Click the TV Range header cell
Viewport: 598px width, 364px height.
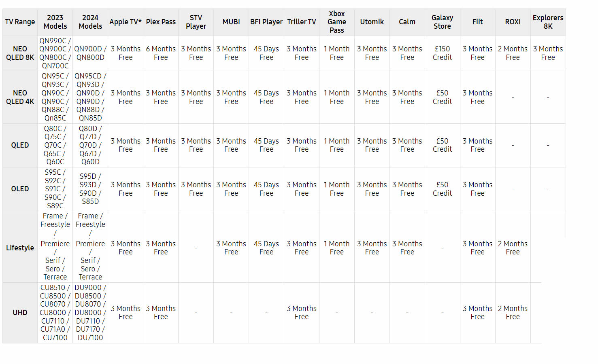[x=20, y=22]
